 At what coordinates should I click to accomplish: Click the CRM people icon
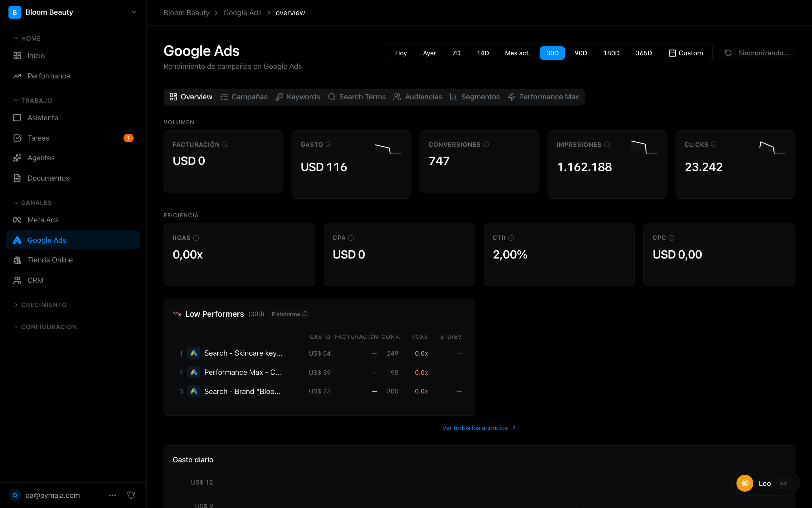click(x=17, y=280)
